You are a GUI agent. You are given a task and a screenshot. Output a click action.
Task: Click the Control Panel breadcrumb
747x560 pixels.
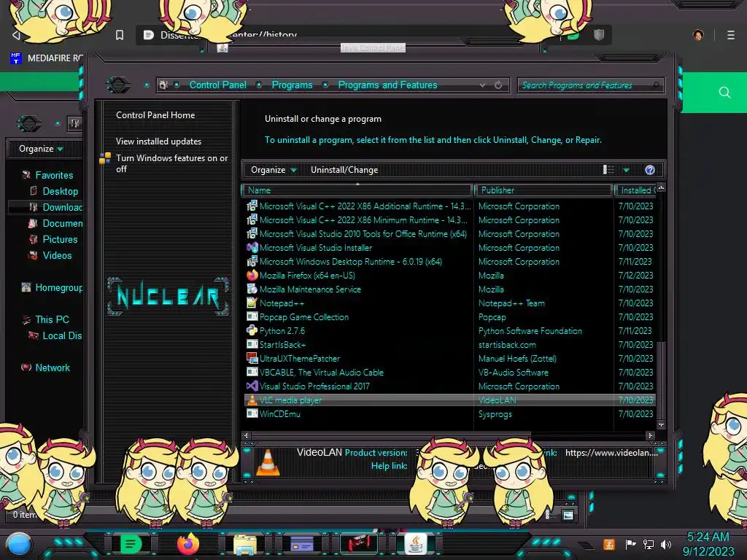point(217,85)
